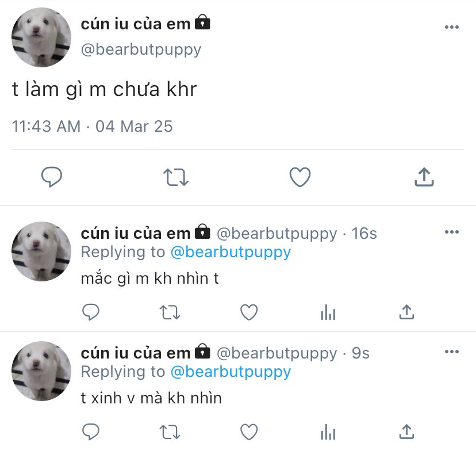Reply to the main tweet "t làm gì m chưa khr"
This screenshot has width=476, height=450.
[52, 177]
